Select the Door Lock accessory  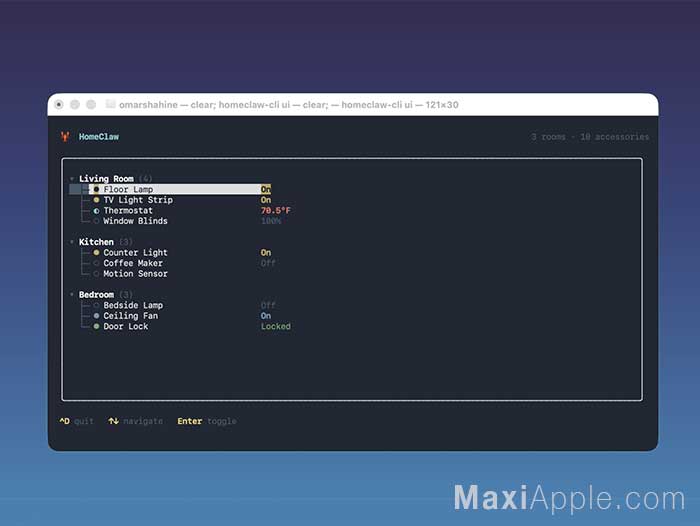tap(125, 326)
